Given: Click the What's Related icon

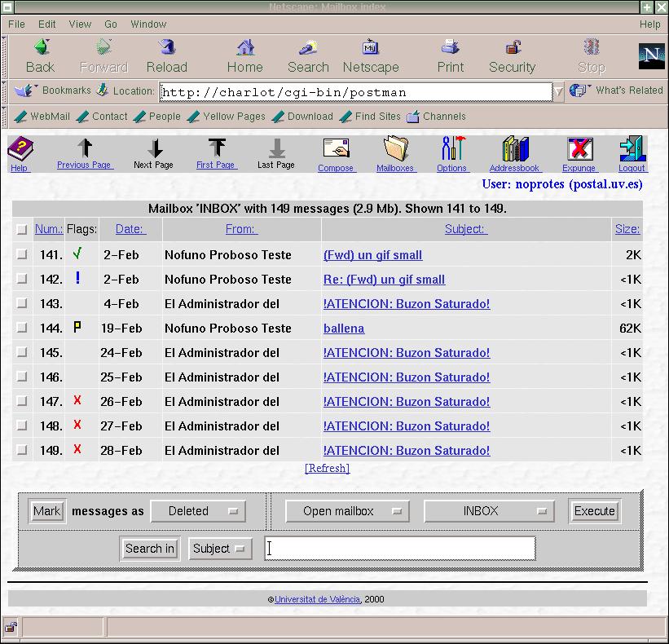Looking at the screenshot, I should point(579,90).
